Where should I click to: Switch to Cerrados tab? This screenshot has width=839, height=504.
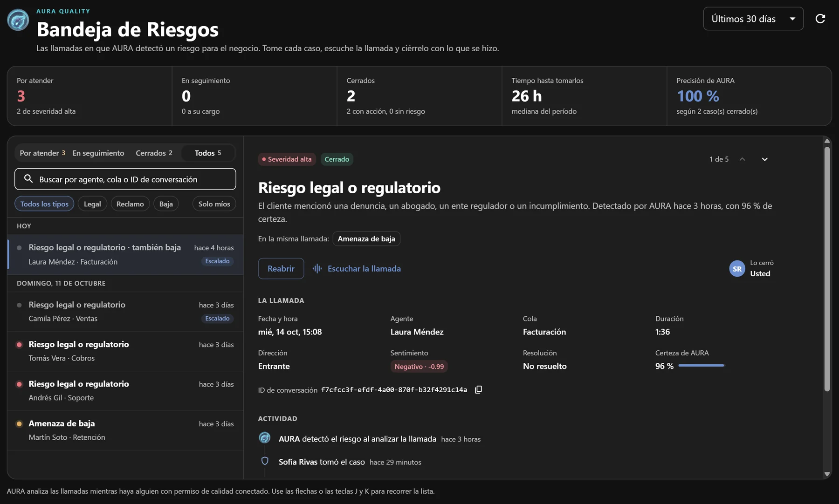154,153
